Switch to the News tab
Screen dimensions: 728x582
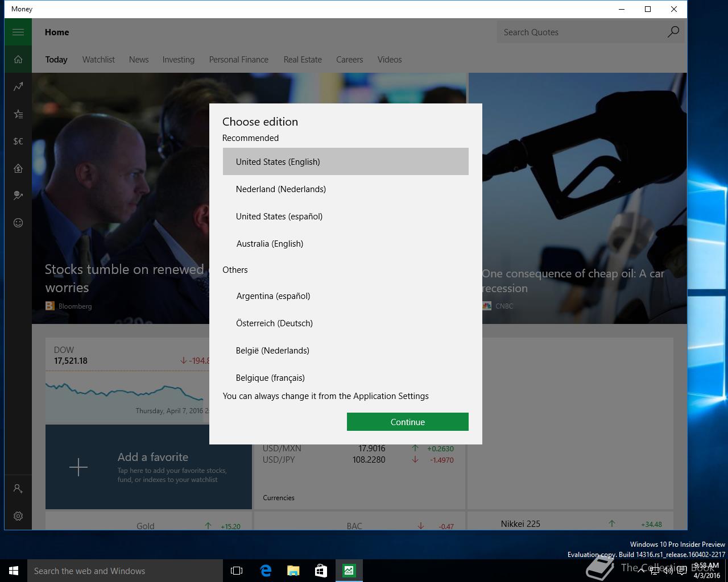tap(139, 60)
